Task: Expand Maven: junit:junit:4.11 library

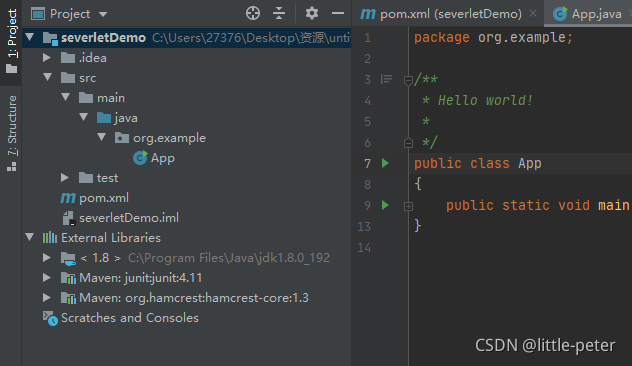Action: pyautogui.click(x=47, y=277)
